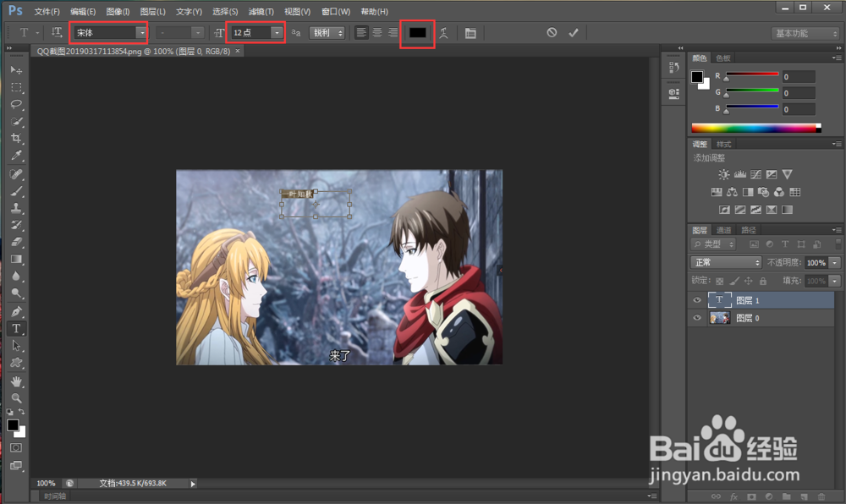Select the Crop tool
The image size is (846, 504).
16,139
